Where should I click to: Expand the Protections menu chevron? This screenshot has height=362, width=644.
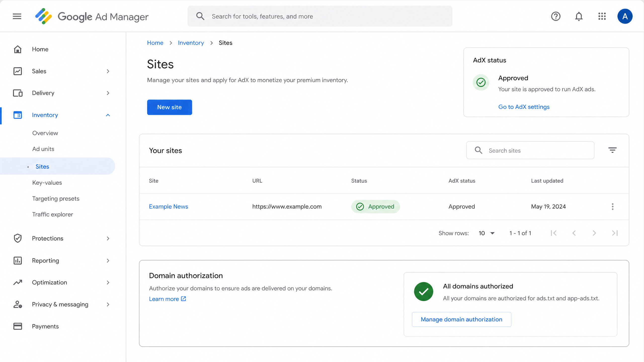[x=108, y=238]
